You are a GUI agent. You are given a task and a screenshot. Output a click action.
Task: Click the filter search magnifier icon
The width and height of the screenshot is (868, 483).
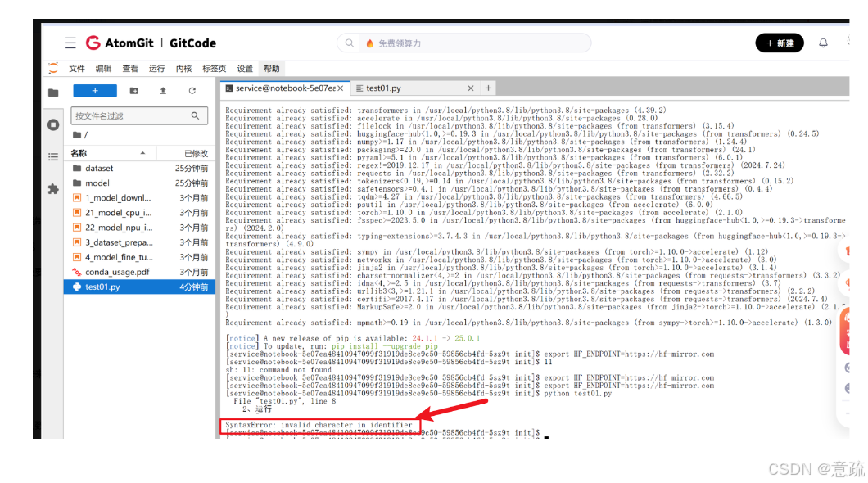click(x=196, y=115)
